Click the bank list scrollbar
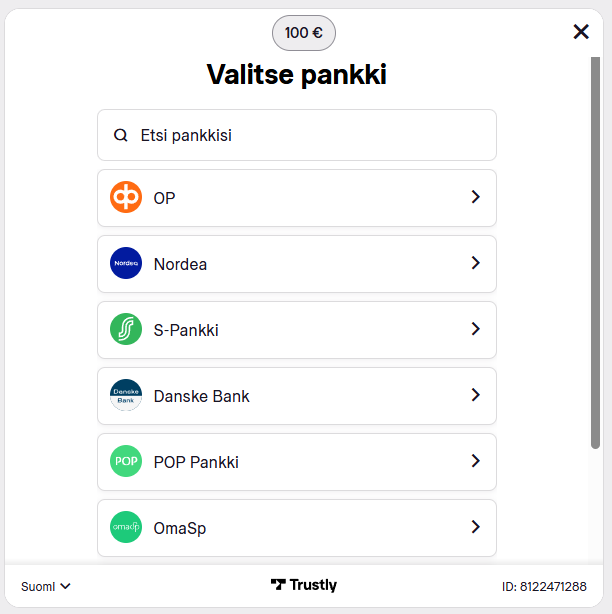The image size is (612, 614). [x=595, y=250]
